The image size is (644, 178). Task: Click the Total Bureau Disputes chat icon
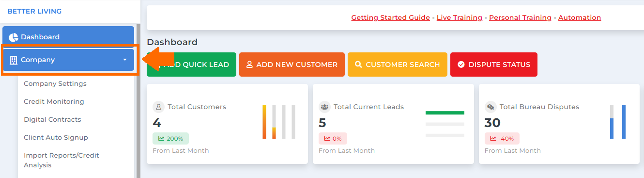[x=491, y=107]
